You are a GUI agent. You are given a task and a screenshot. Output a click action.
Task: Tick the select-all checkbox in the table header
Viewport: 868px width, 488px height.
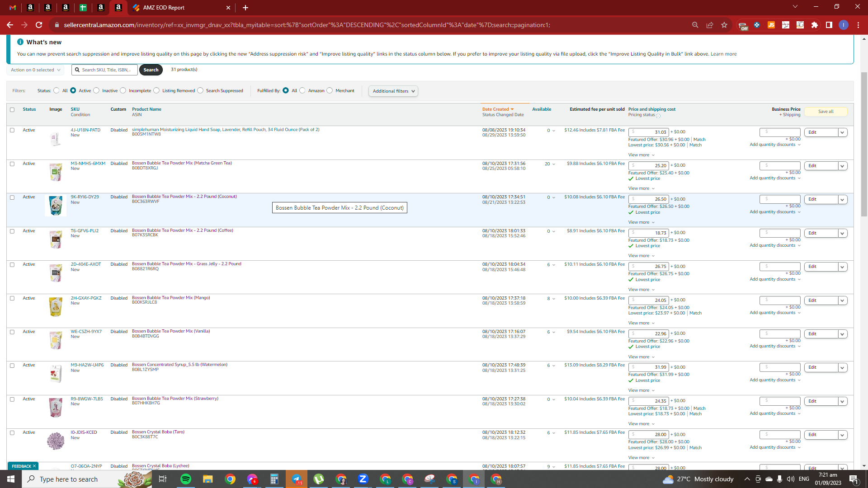pos(12,110)
